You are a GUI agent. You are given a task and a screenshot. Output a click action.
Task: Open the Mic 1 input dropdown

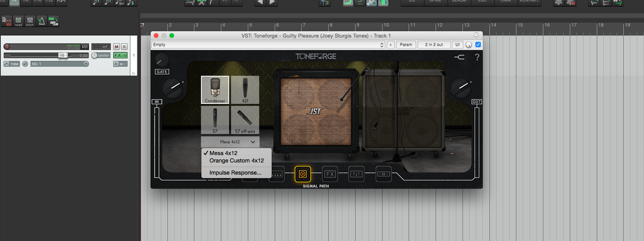[60, 64]
